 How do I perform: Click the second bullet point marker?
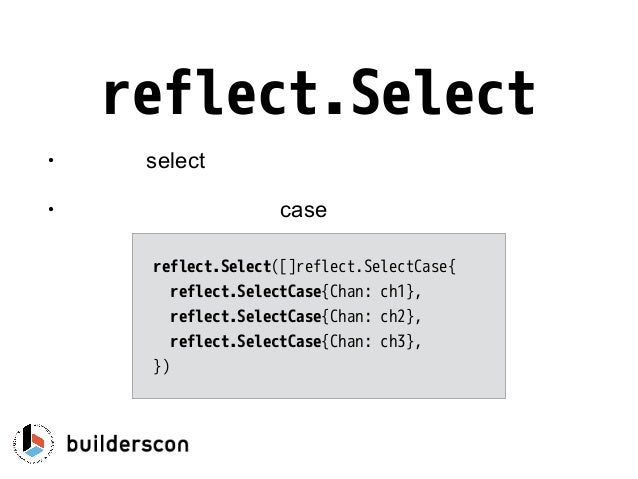[50, 209]
